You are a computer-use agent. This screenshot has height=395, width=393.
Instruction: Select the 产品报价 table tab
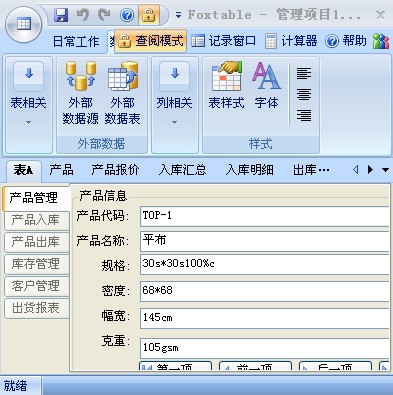[x=115, y=170]
